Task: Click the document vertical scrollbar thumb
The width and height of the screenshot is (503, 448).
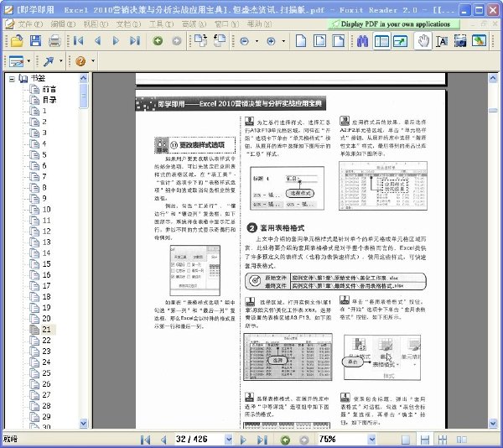Action: pyautogui.click(x=493, y=111)
